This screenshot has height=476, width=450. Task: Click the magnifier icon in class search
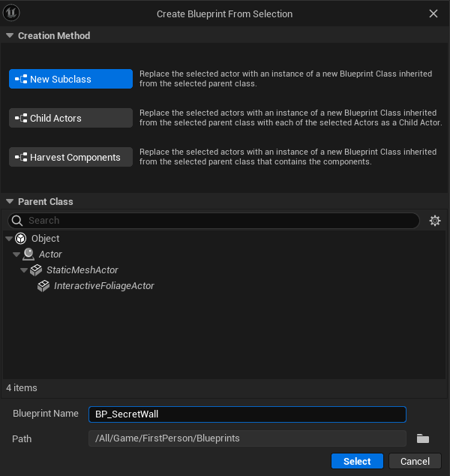[17, 221]
